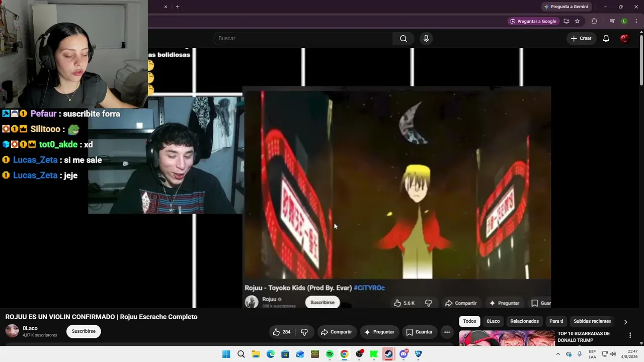Click the Preguntar a Google button
This screenshot has width=644, height=362.
tap(533, 21)
